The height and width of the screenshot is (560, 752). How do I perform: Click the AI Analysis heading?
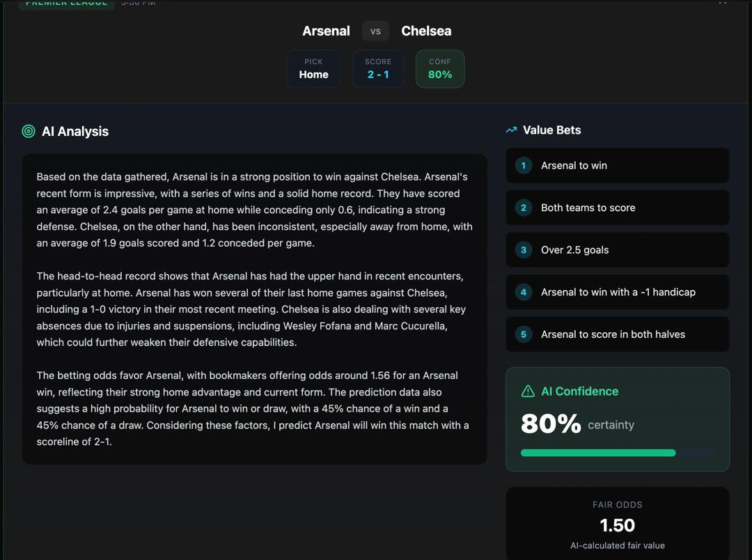tap(75, 132)
